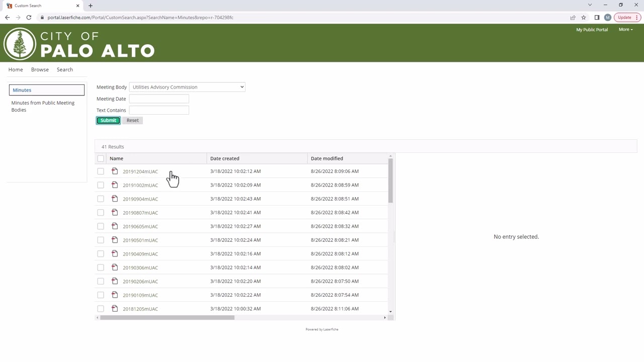The image size is (644, 362).
Task: Check the box for 20190409mUAC
Action: 101,254
